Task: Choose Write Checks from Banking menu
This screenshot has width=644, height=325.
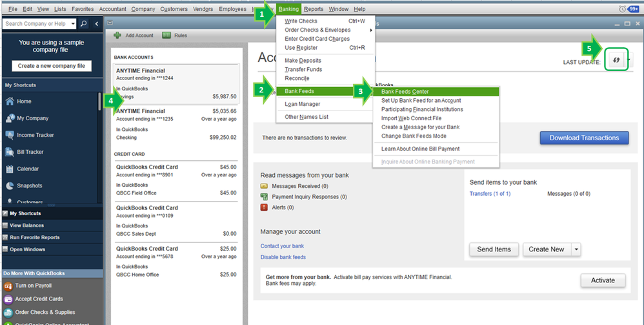Action: click(325, 21)
